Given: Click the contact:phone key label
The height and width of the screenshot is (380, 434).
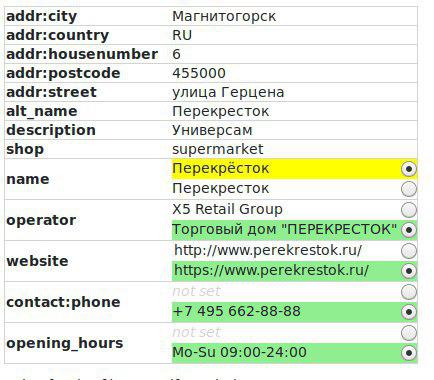Looking at the screenshot, I should [x=63, y=302].
